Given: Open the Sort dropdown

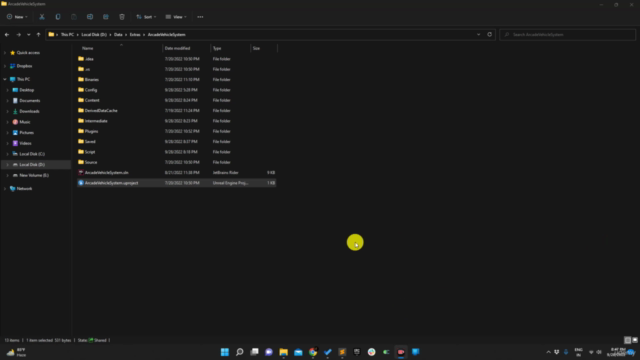Looking at the screenshot, I should click(146, 17).
